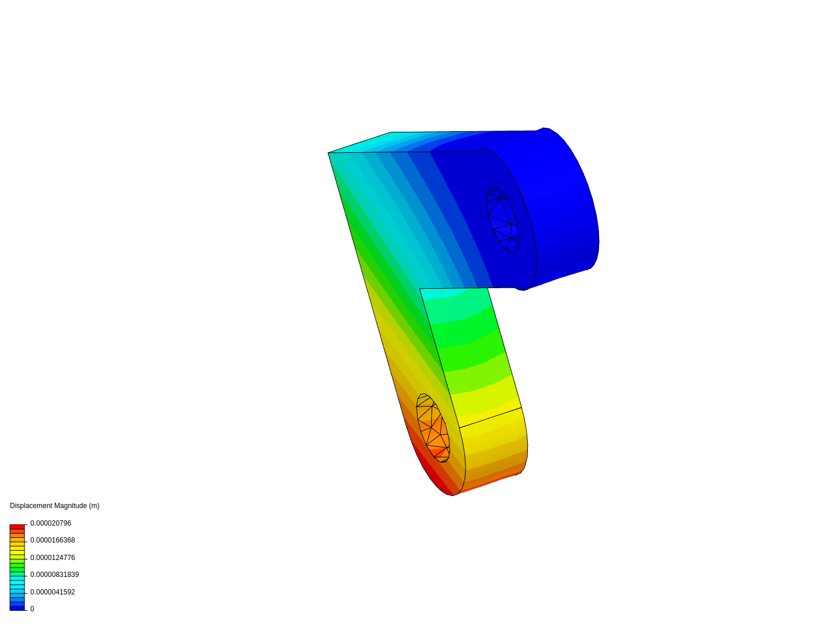Viewport: 840px width, 630px height.
Task: Click the 0.0000124776 legend value
Action: pos(52,558)
